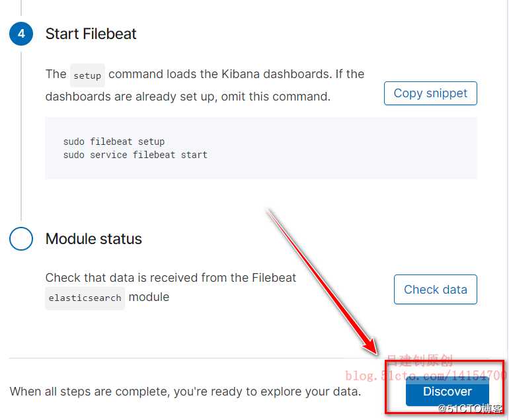Click the 'When all steps are complete' text
This screenshot has width=509, height=420.
click(x=185, y=392)
